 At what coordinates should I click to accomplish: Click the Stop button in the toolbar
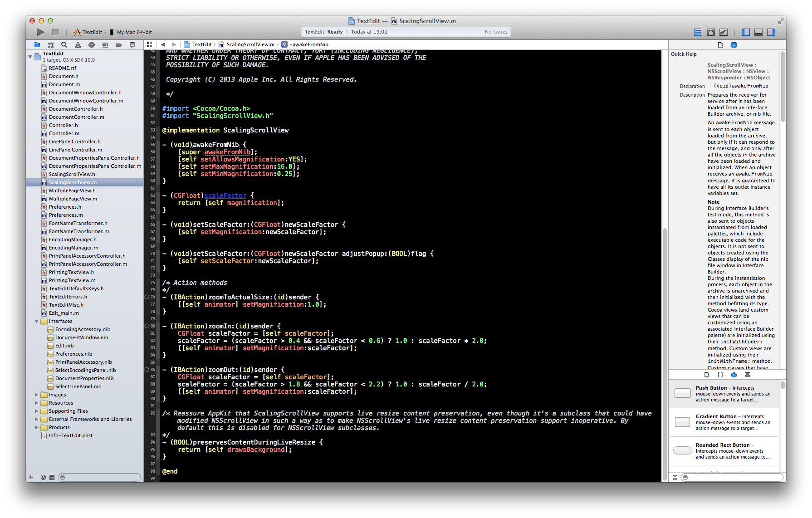click(55, 32)
